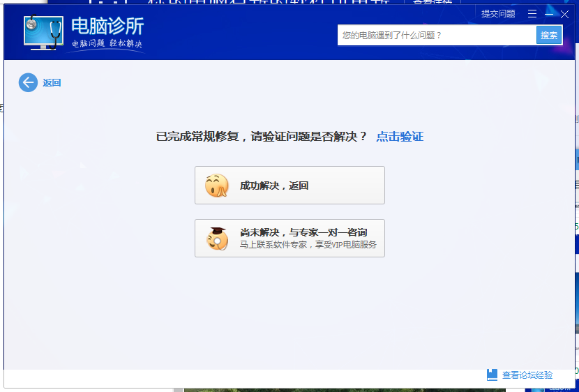
Task: Open the hamburger menu icon
Action: (532, 14)
